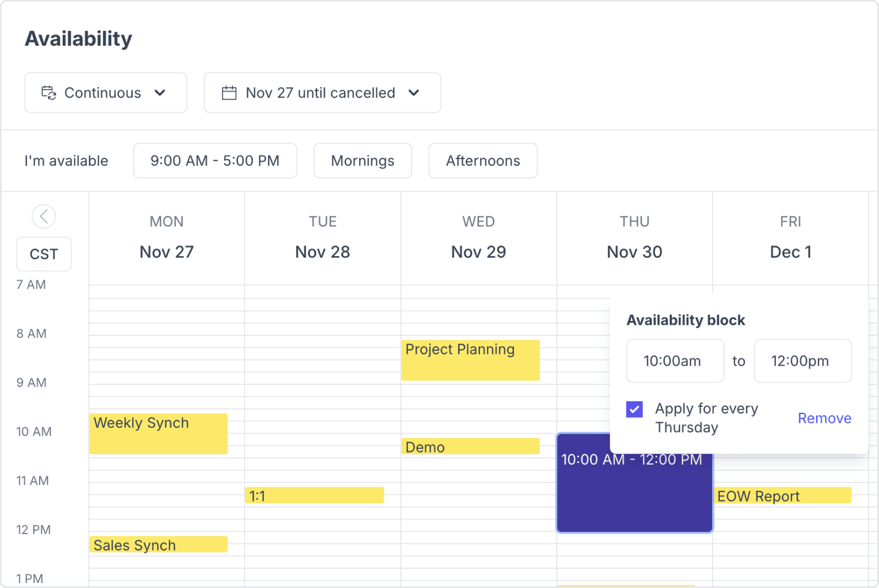Click the calendar icon beside Nov 27

(x=229, y=92)
